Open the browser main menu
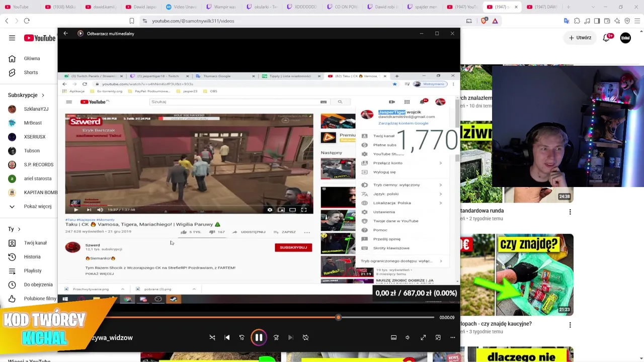The height and width of the screenshot is (362, 644). (637, 21)
